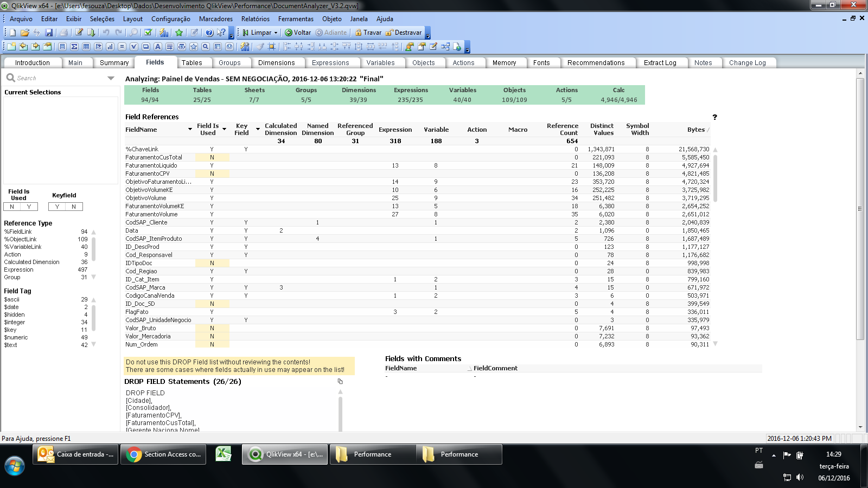Click into the Search field
Screen dimensions: 868x488
click(61, 78)
